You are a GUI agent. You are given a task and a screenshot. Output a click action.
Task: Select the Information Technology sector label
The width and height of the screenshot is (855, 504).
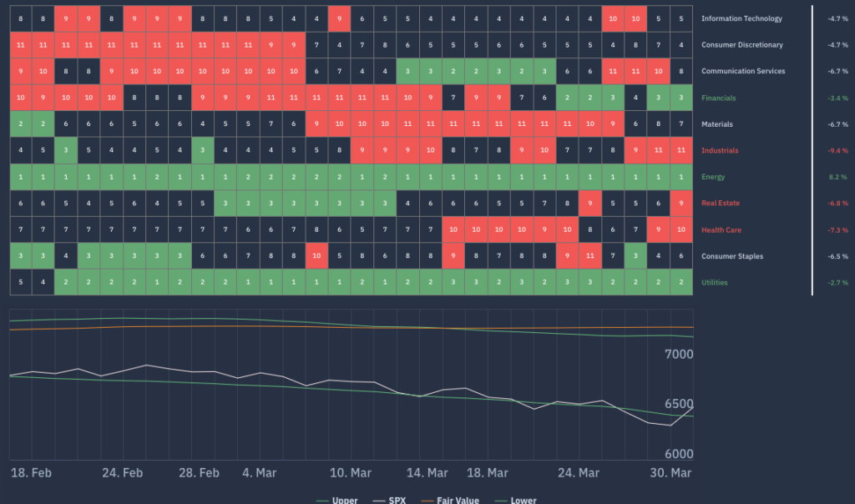pyautogui.click(x=741, y=18)
